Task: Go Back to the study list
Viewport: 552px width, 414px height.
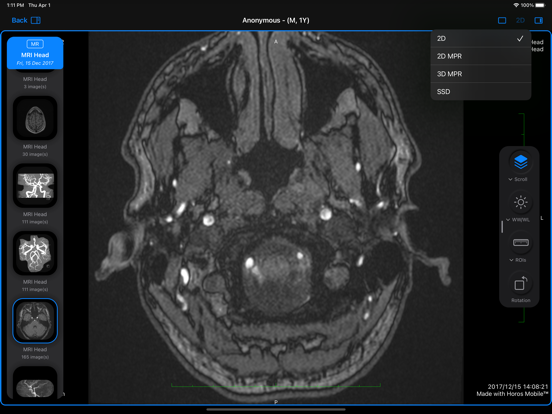Action: 19,20
